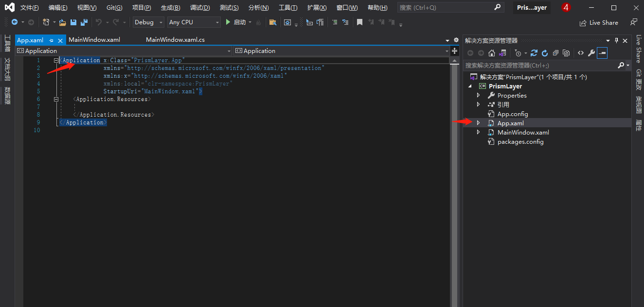Start debugging with the 启动 button
The height and width of the screenshot is (307, 644).
click(x=236, y=22)
